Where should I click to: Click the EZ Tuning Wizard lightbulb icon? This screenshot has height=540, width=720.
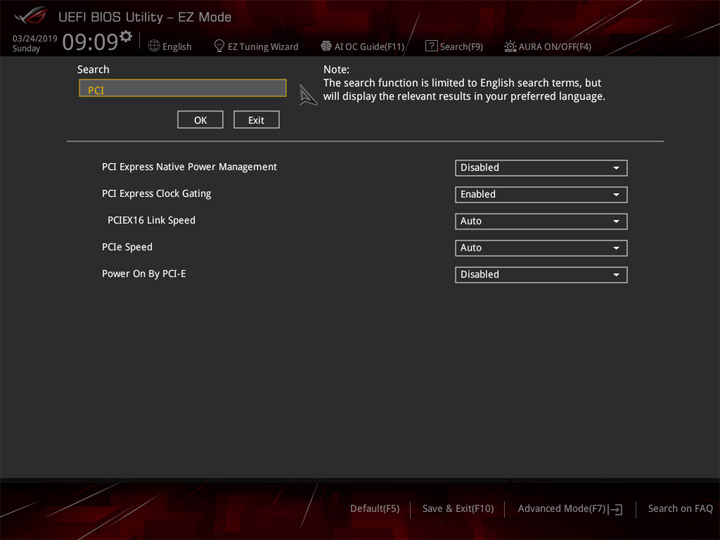point(219,46)
